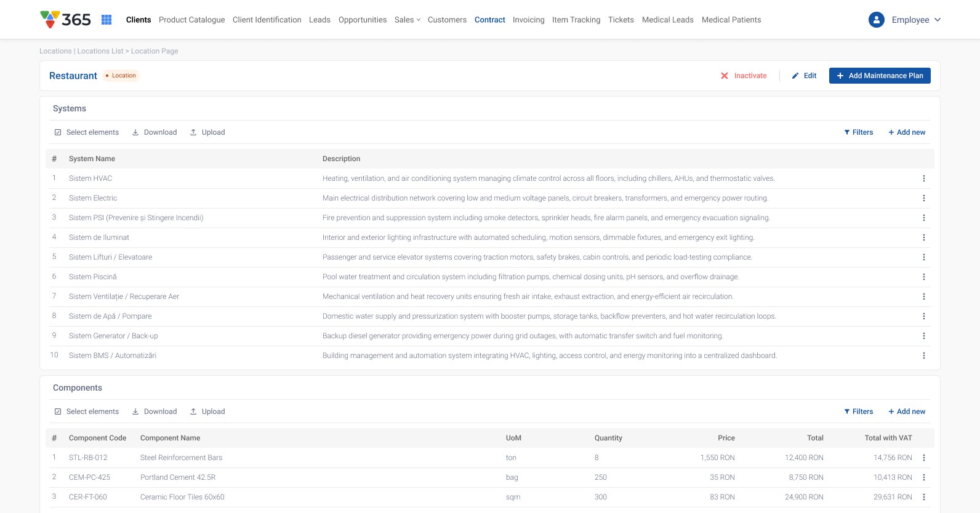
Task: Open options for Sistem Ventilație / Recuperare Aer
Action: click(x=924, y=296)
